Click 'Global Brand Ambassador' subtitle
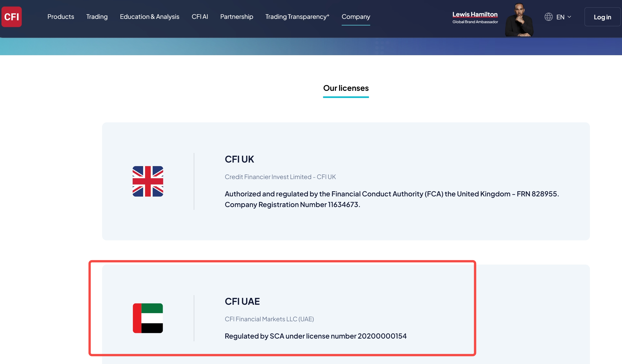The height and width of the screenshot is (364, 622). point(475,22)
